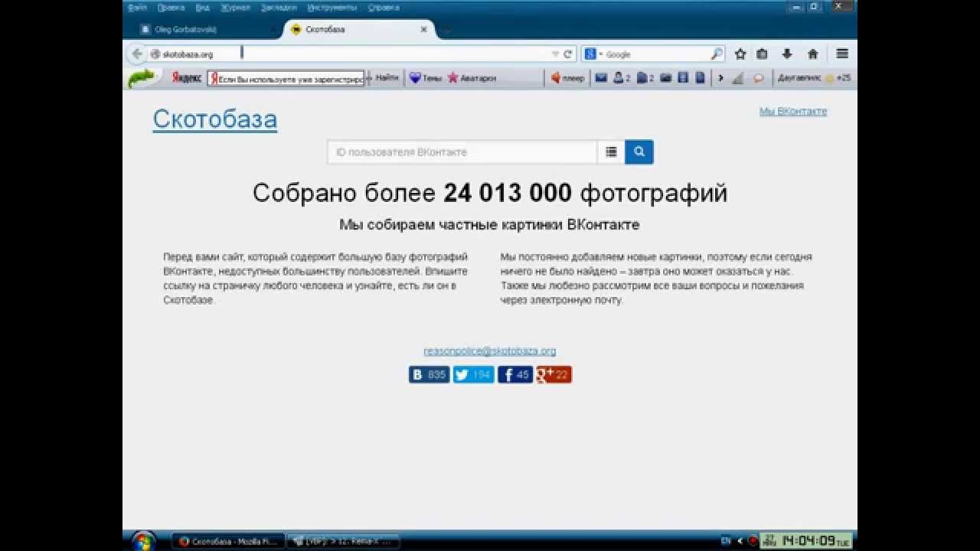980x551 pixels.
Task: Click the signal bars toolbar icon
Action: pyautogui.click(x=738, y=78)
